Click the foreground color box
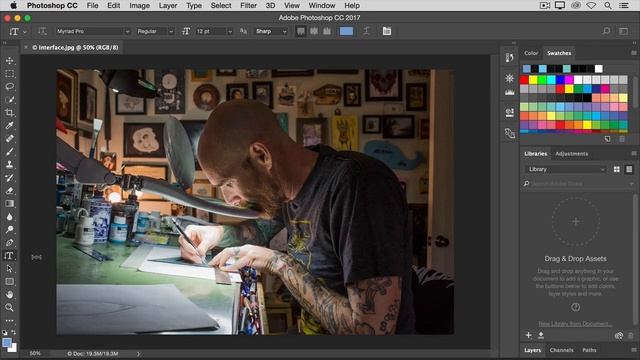 7,343
